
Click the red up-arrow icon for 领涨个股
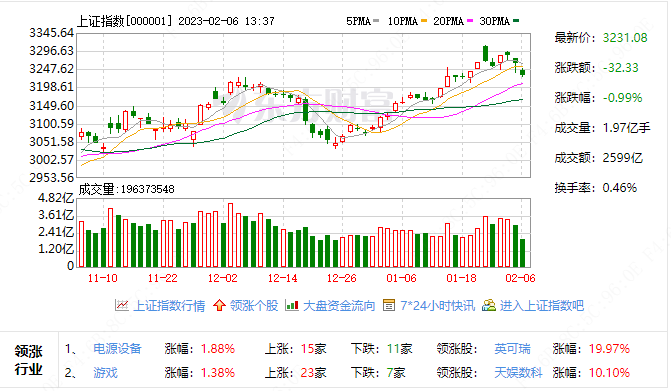point(219,305)
